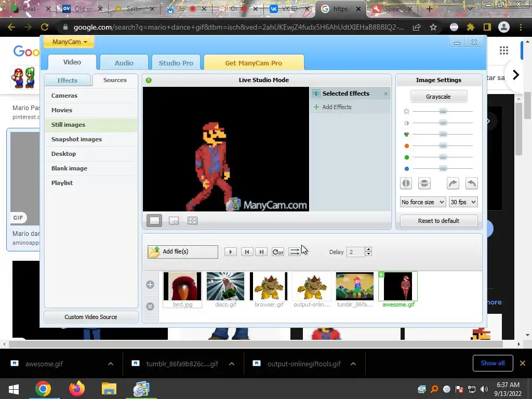Rotate image counterclockwise icon
The height and width of the screenshot is (399, 532).
pyautogui.click(x=471, y=183)
